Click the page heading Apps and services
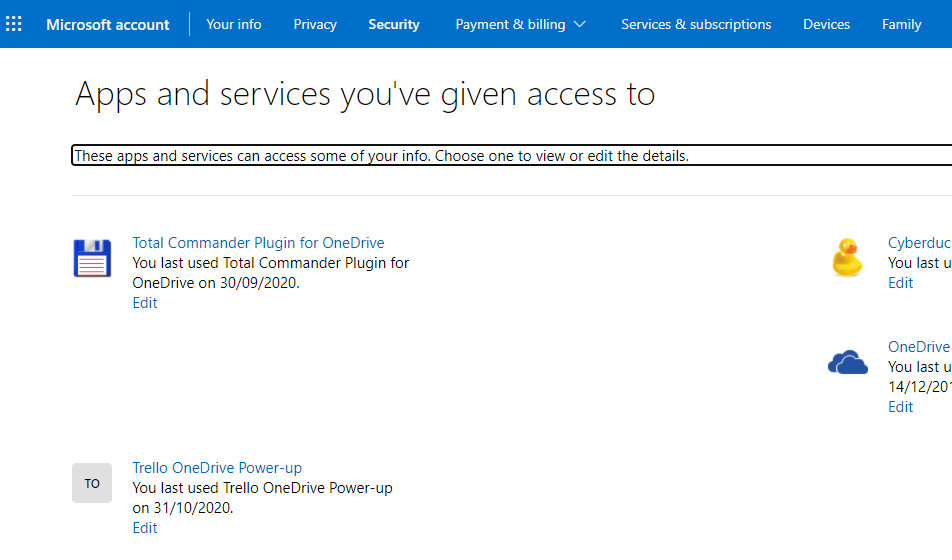The image size is (952, 560). (365, 94)
